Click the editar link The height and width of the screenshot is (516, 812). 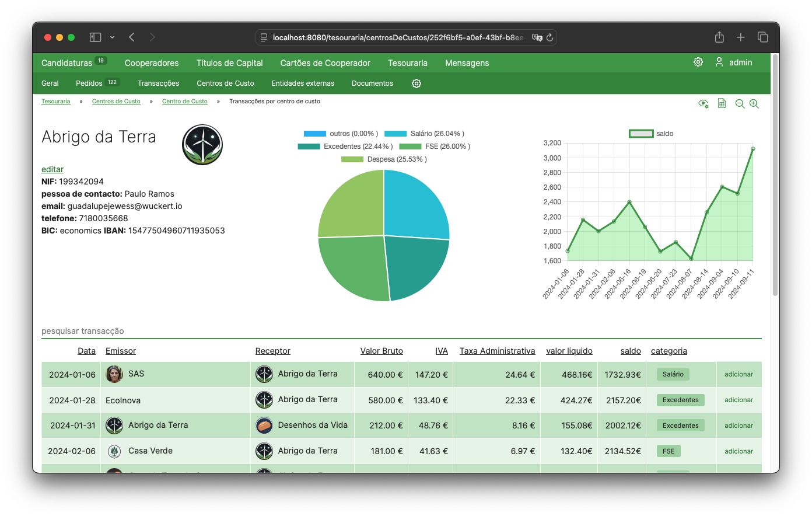tap(52, 169)
